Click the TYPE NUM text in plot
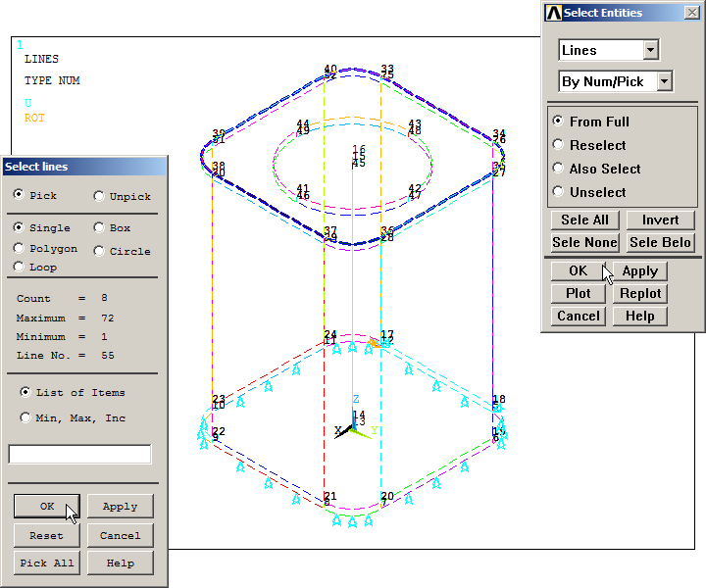Screen dimensions: 706x588 click(x=52, y=80)
